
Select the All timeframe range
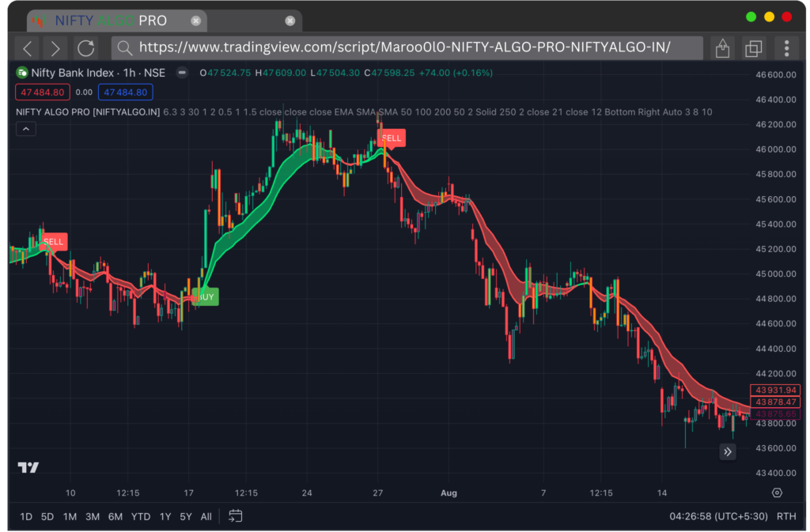click(206, 515)
